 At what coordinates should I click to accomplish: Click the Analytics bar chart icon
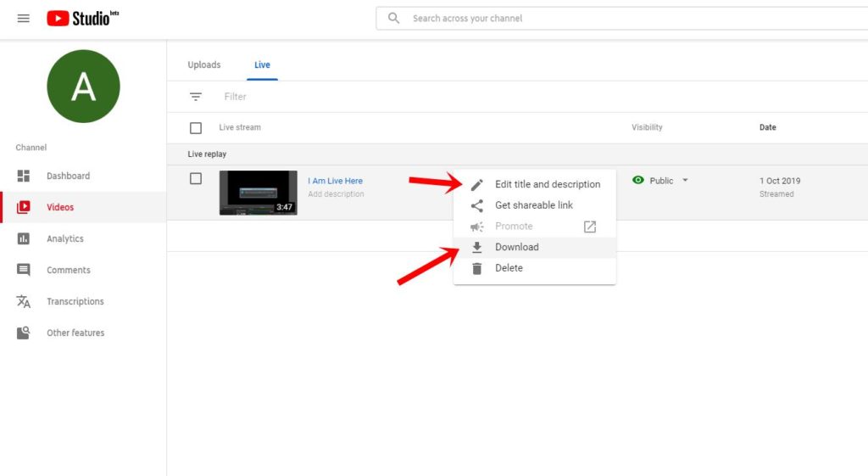[23, 238]
